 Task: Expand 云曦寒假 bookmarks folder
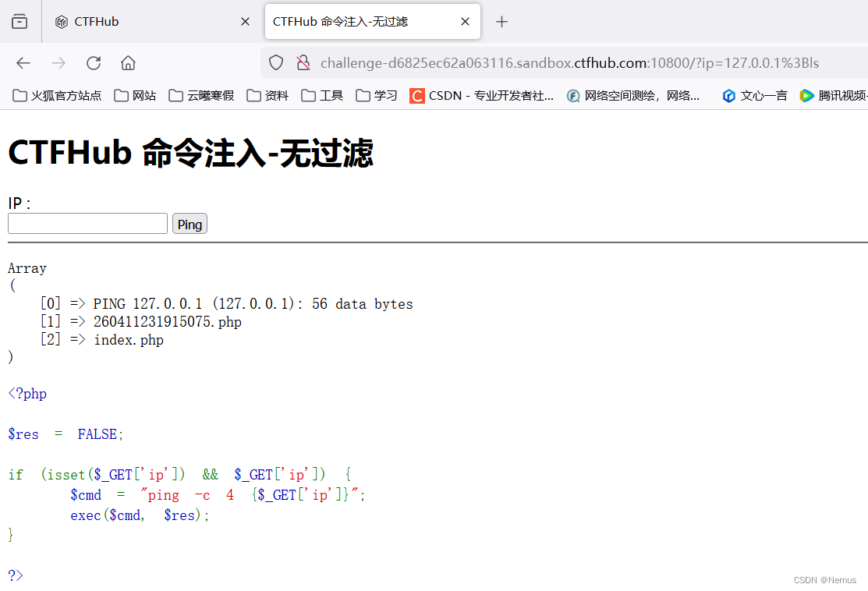pyautogui.click(x=201, y=96)
